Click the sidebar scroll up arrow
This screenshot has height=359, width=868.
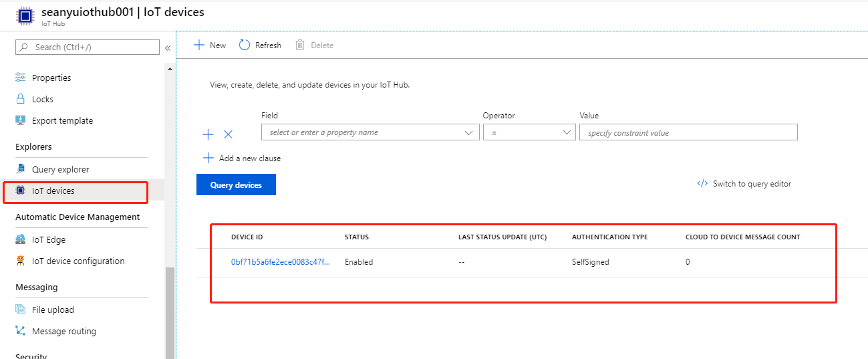(x=170, y=69)
